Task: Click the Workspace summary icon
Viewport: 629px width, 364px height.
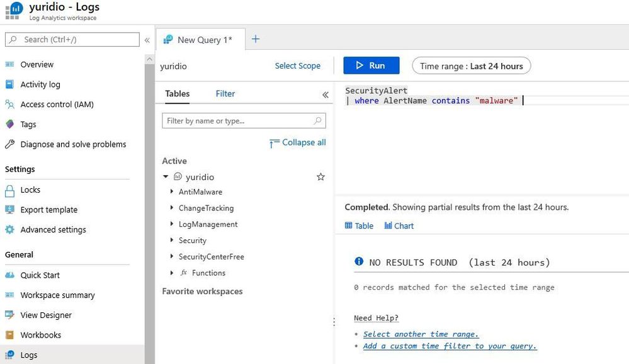Action: click(x=9, y=295)
